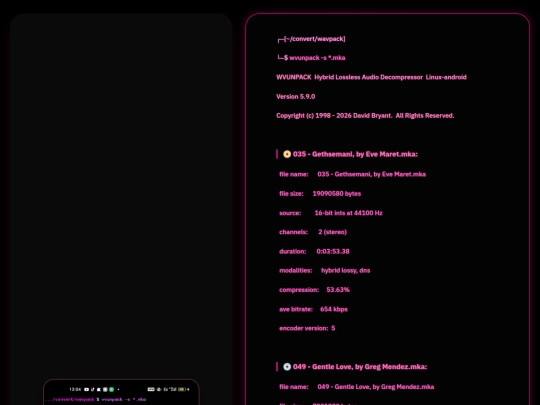
Task: Click the modalities value 'hybrid lossy, dns'
Action: pos(346,271)
